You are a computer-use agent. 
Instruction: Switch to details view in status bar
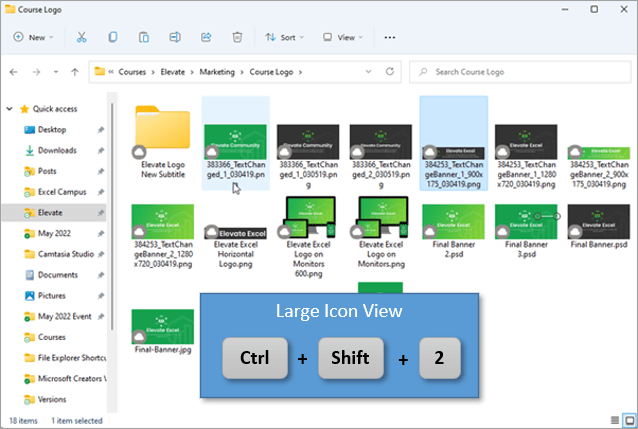(613, 420)
